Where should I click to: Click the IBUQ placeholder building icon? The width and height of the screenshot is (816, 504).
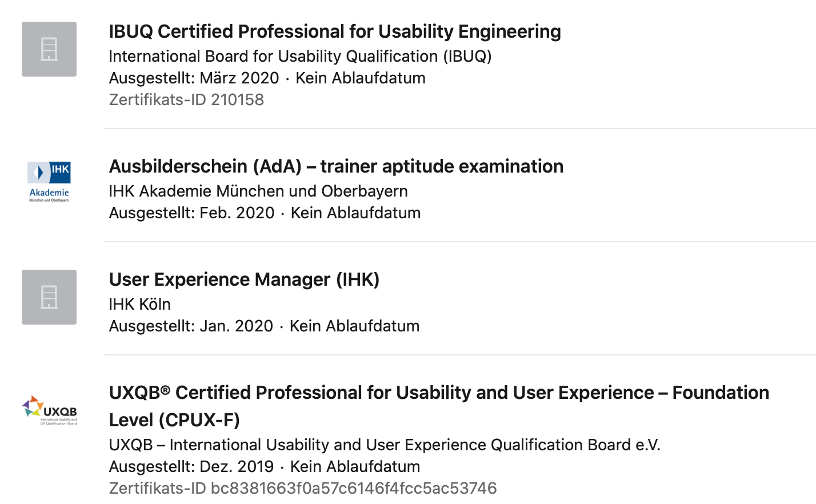tap(49, 49)
